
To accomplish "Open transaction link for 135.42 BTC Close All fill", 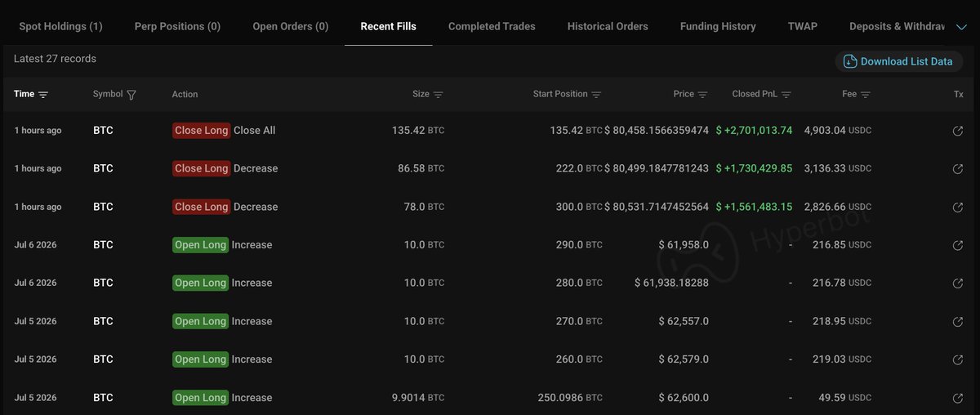I will pos(958,131).
